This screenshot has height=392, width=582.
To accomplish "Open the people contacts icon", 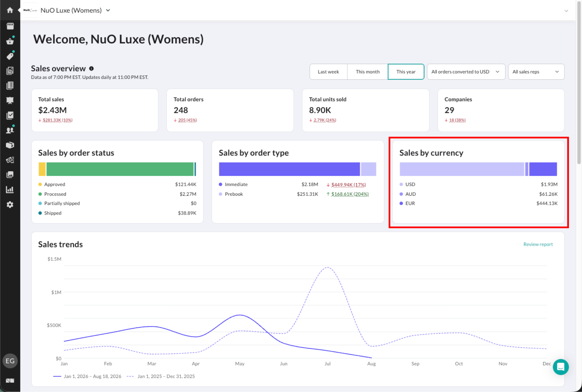I will pos(10,130).
